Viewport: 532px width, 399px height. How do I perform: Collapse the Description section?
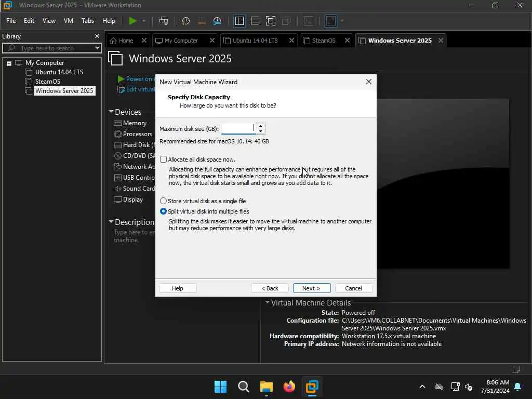pyautogui.click(x=111, y=221)
